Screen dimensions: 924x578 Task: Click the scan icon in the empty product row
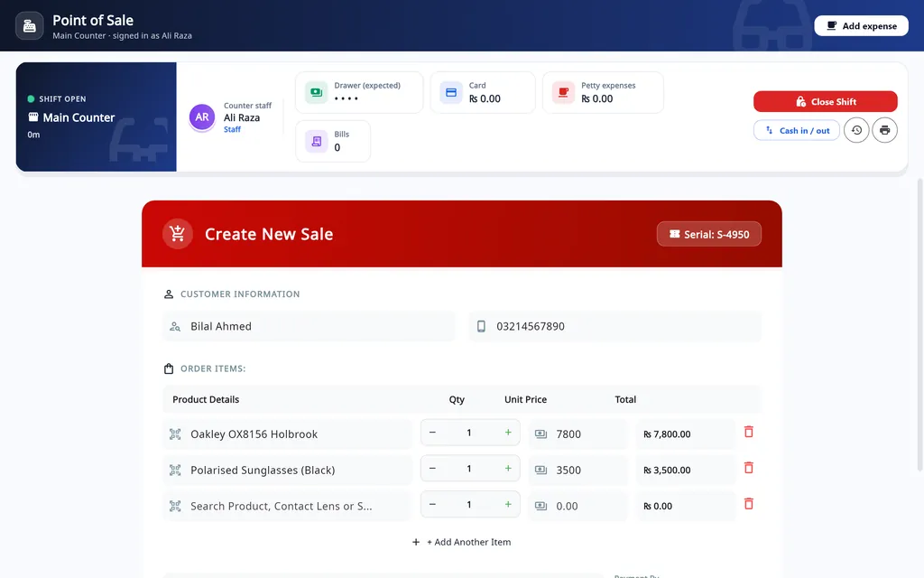click(x=175, y=506)
